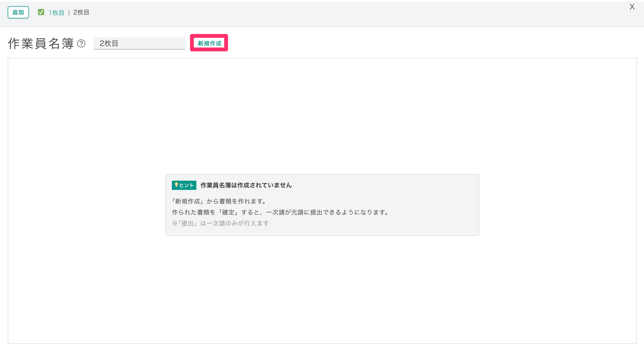644x351 pixels.
Task: Focus the 2枚目 sheet name field
Action: (x=139, y=43)
